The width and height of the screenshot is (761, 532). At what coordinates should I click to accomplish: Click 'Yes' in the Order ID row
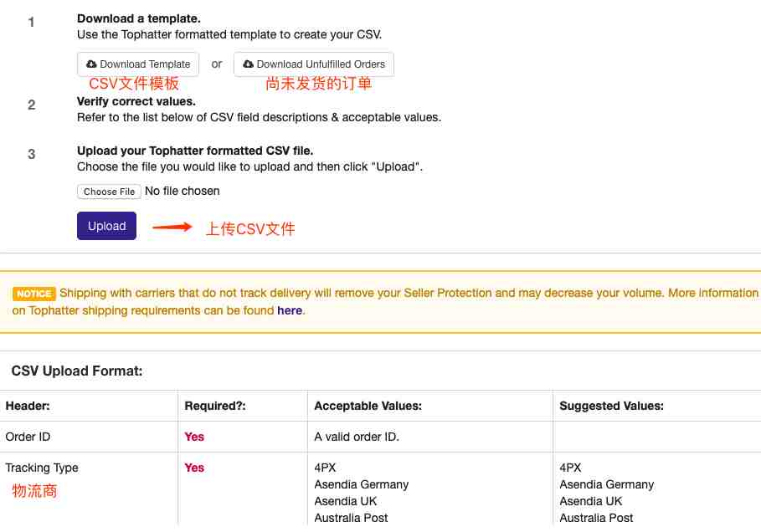[194, 437]
